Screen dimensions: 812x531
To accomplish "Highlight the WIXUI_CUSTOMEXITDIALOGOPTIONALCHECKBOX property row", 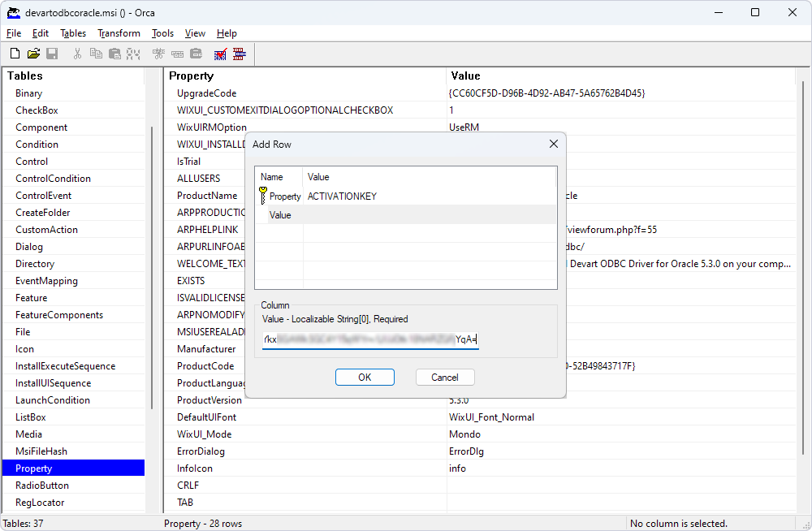I will 284,110.
